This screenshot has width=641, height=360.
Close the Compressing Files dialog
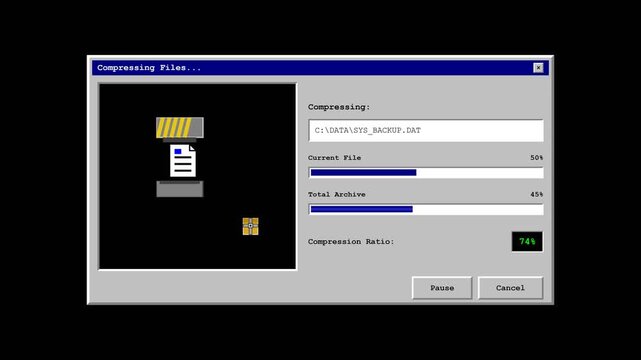[538, 68]
